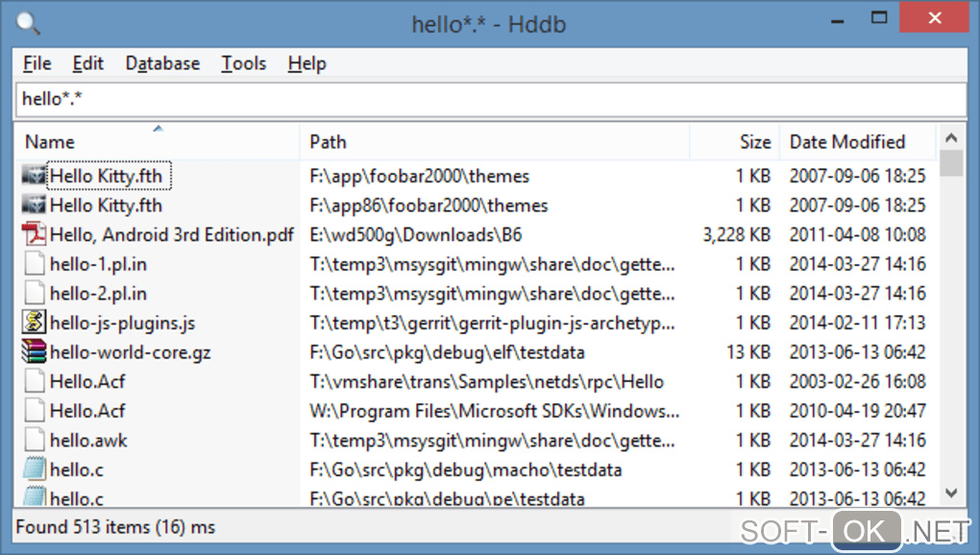
Task: Click the PDF icon for Hello, Android 3rd Edition
Action: click(35, 234)
